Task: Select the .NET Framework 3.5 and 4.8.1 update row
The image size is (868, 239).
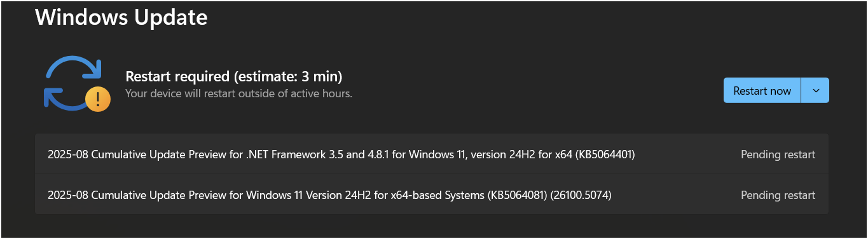Action: 432,154
